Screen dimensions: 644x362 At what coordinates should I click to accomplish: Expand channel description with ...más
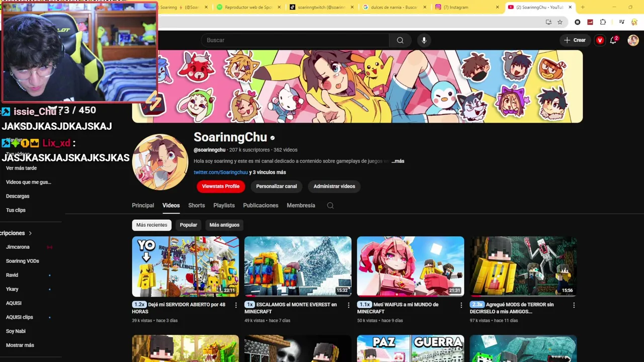click(398, 161)
